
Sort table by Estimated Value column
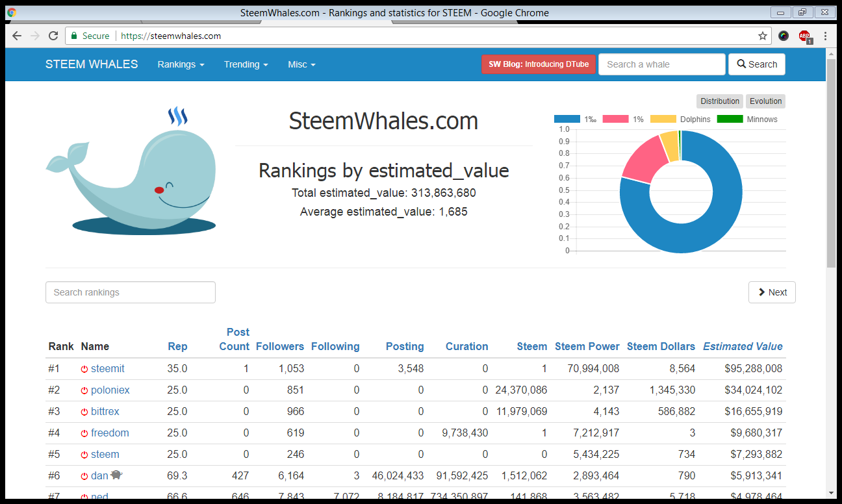click(743, 346)
